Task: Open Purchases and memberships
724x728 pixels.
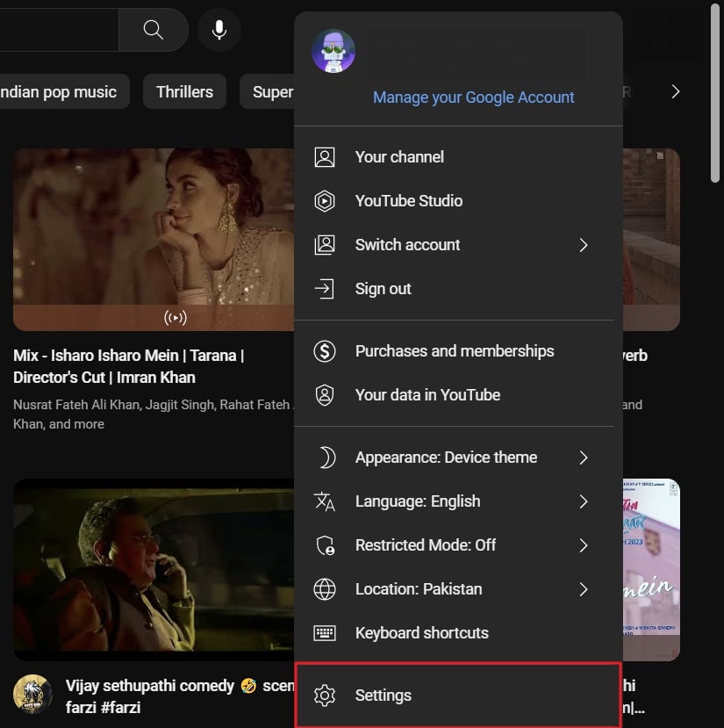Action: tap(458, 351)
